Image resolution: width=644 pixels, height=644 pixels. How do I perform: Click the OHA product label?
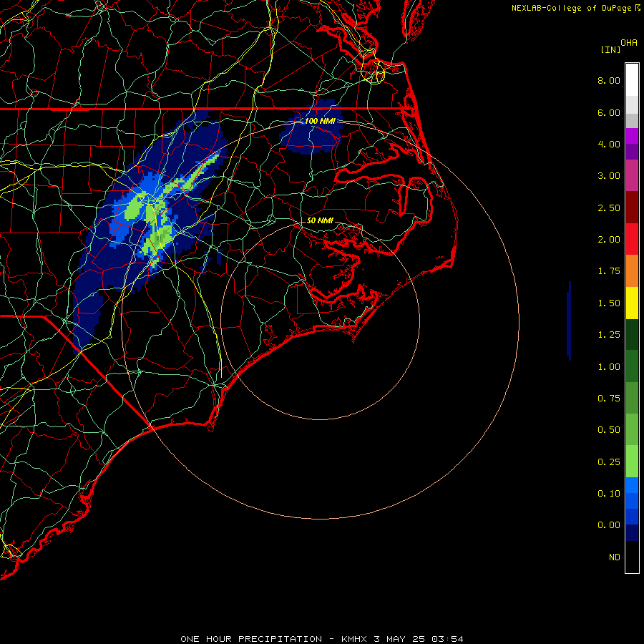(629, 43)
